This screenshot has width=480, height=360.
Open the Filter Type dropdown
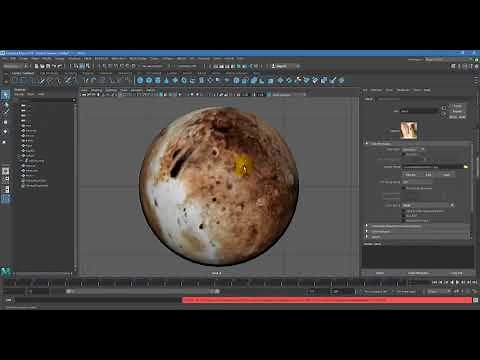click(413, 149)
